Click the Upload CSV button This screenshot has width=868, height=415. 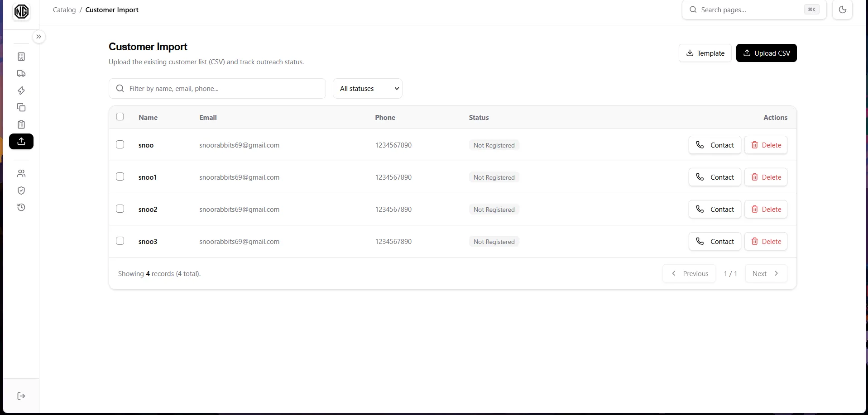[x=766, y=53]
